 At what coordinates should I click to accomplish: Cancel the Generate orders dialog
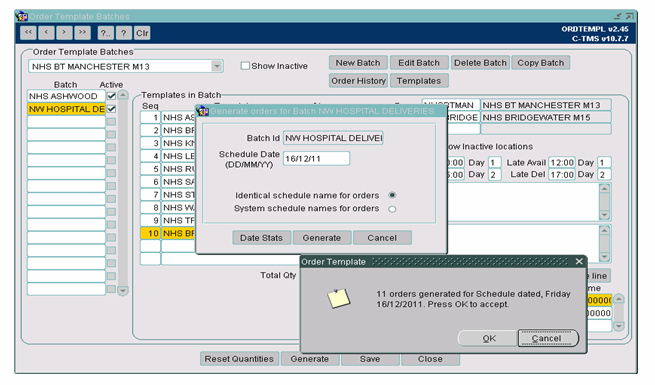point(382,238)
